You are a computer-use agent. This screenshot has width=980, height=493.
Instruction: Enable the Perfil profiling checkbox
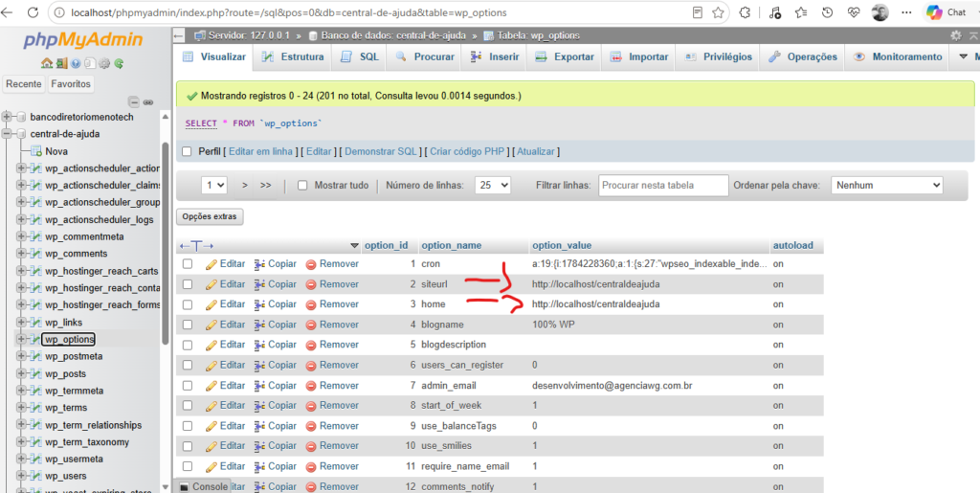coord(187,152)
